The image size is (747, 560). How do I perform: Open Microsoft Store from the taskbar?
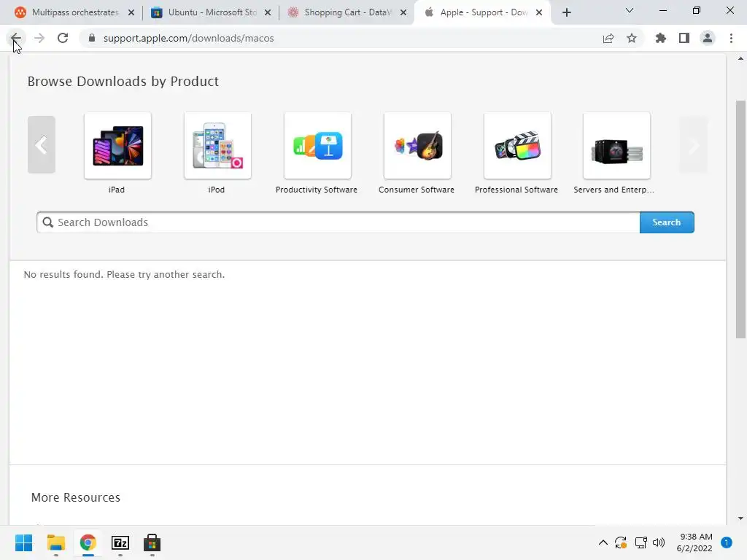click(152, 542)
